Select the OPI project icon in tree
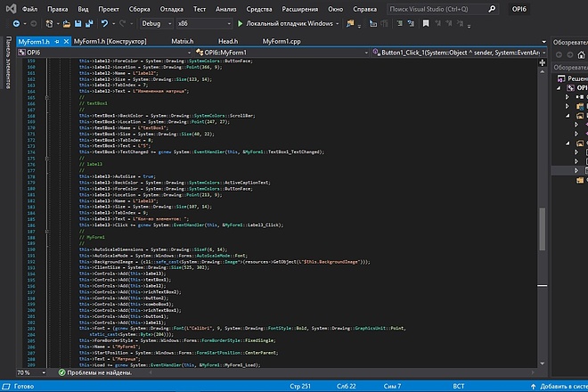 (x=570, y=88)
